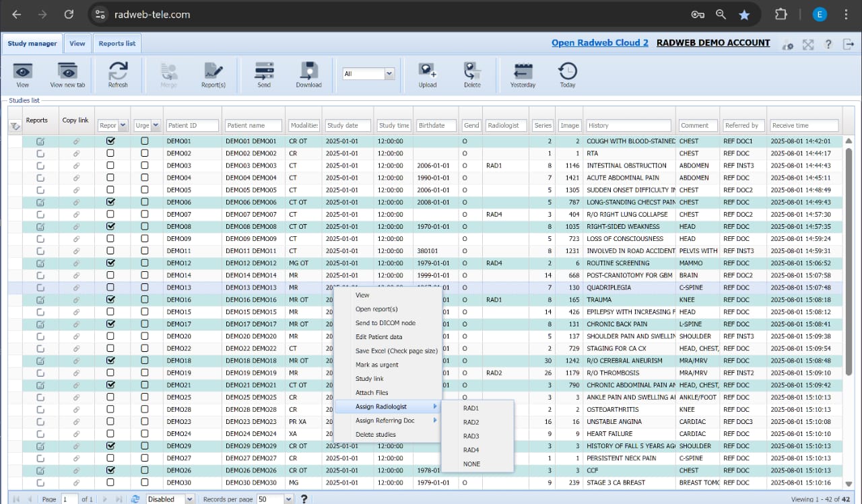
Task: Click the clear filters funnel icon
Action: 15,126
